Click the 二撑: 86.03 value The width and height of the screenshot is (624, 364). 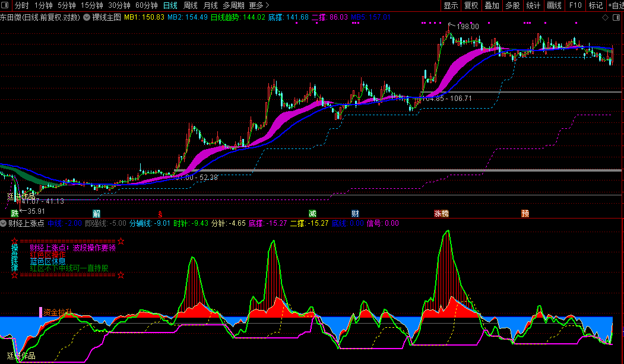pyautogui.click(x=330, y=17)
